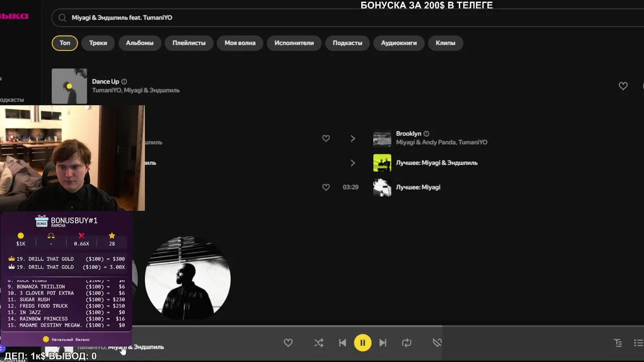
Task: Open the Лучшее: Miyagi playlist
Action: tap(418, 187)
